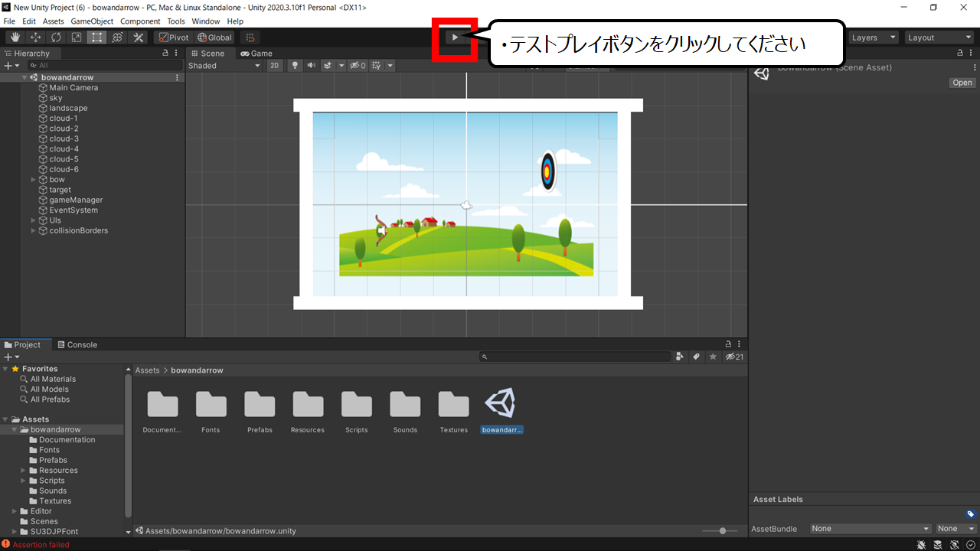Select All Prefabs favorite
Image resolution: width=980 pixels, height=551 pixels.
pos(50,399)
